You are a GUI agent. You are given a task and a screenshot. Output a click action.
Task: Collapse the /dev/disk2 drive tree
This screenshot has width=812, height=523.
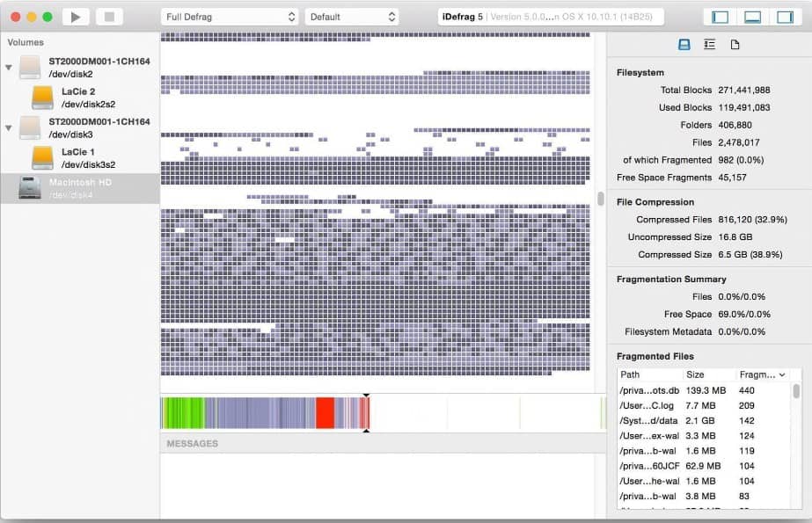point(8,68)
